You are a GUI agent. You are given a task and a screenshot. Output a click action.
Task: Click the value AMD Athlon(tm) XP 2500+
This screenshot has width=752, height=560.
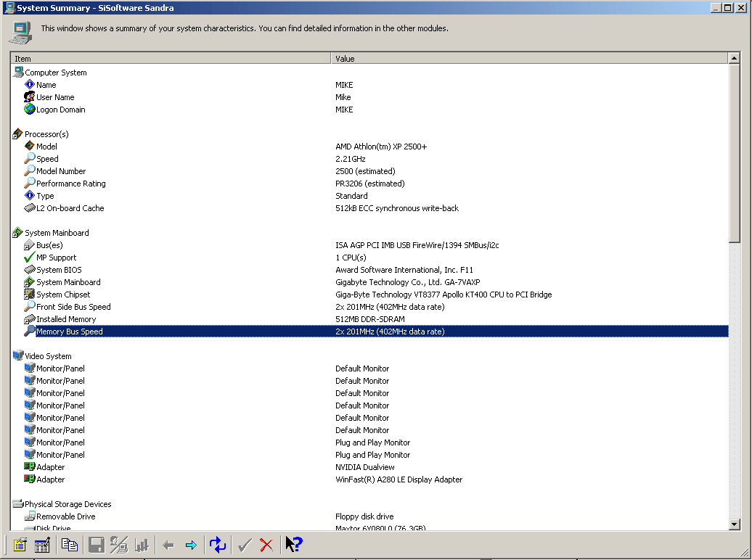pos(381,147)
